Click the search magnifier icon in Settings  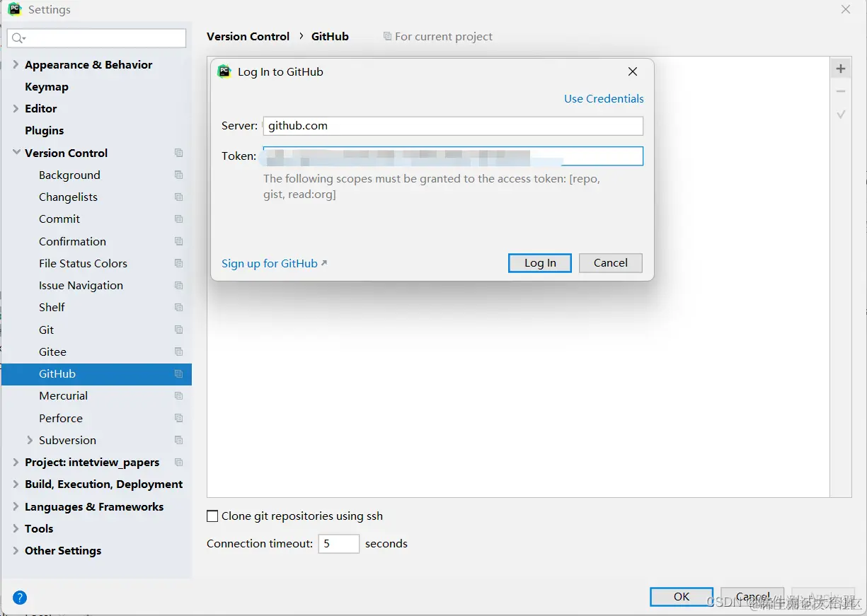click(18, 38)
